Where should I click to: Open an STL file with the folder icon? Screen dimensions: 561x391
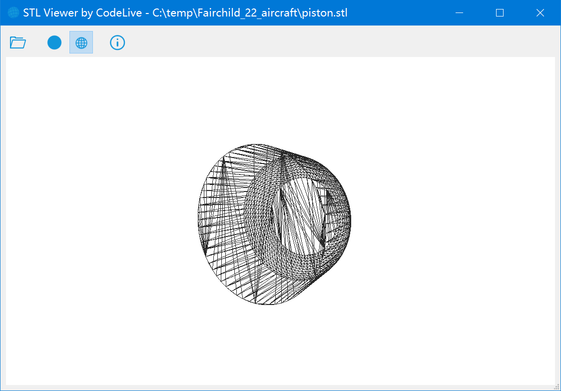tap(18, 43)
